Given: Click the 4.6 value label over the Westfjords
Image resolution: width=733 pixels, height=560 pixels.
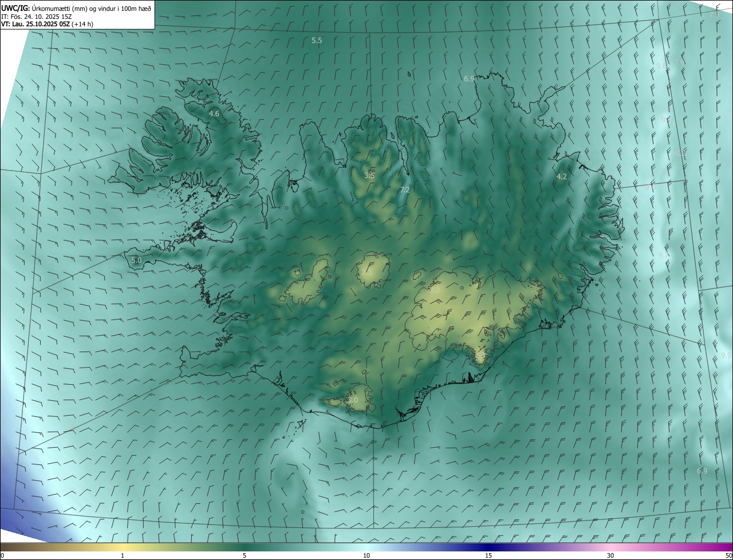Looking at the screenshot, I should tap(214, 114).
